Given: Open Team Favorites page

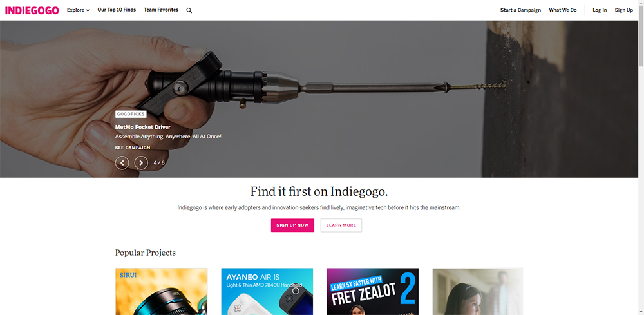Looking at the screenshot, I should tap(161, 10).
